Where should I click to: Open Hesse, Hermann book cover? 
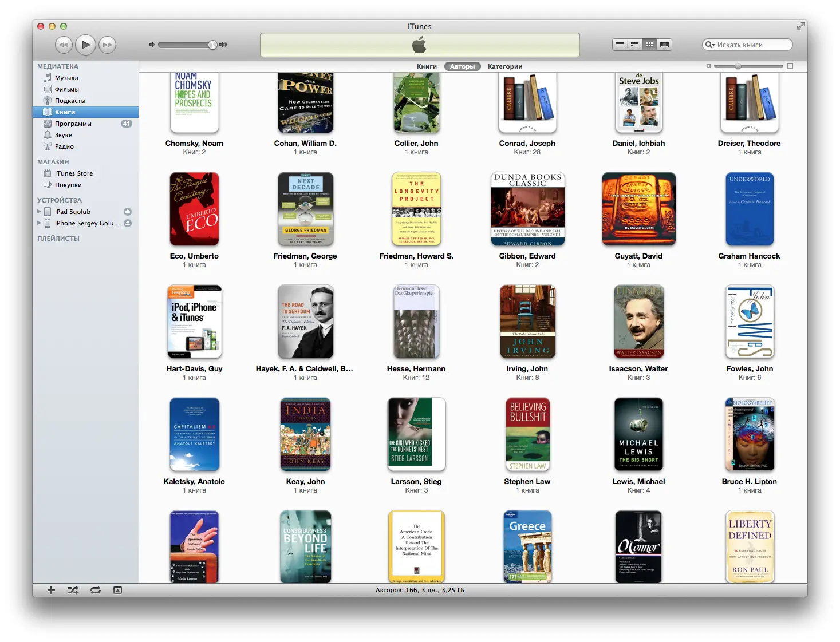[416, 322]
